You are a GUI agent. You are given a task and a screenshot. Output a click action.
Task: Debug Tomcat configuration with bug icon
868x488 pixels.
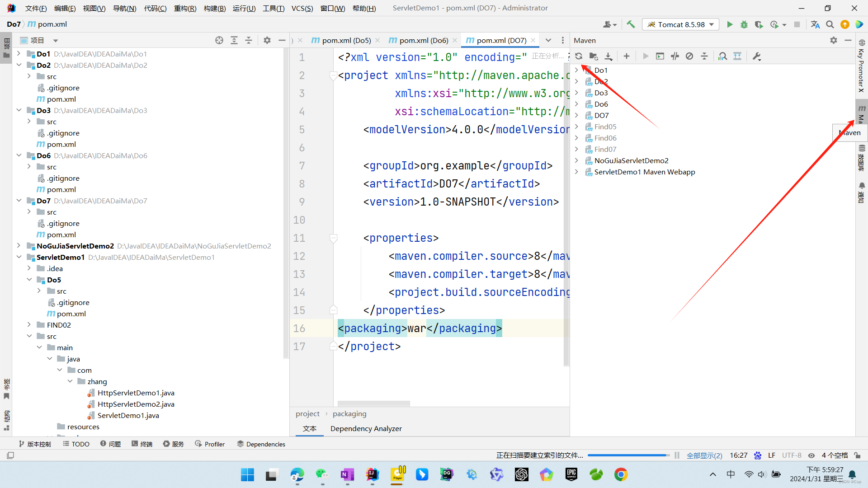tap(744, 24)
